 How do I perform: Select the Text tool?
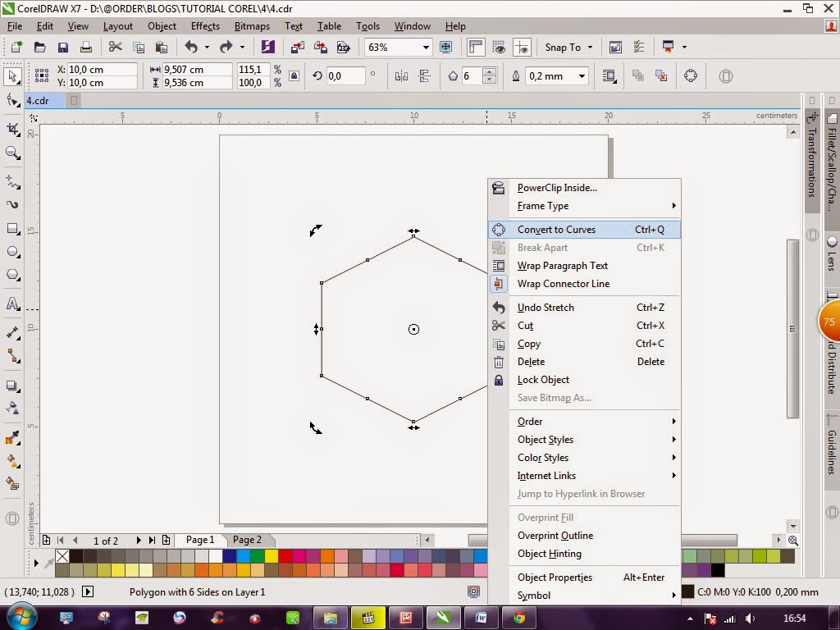(x=12, y=304)
